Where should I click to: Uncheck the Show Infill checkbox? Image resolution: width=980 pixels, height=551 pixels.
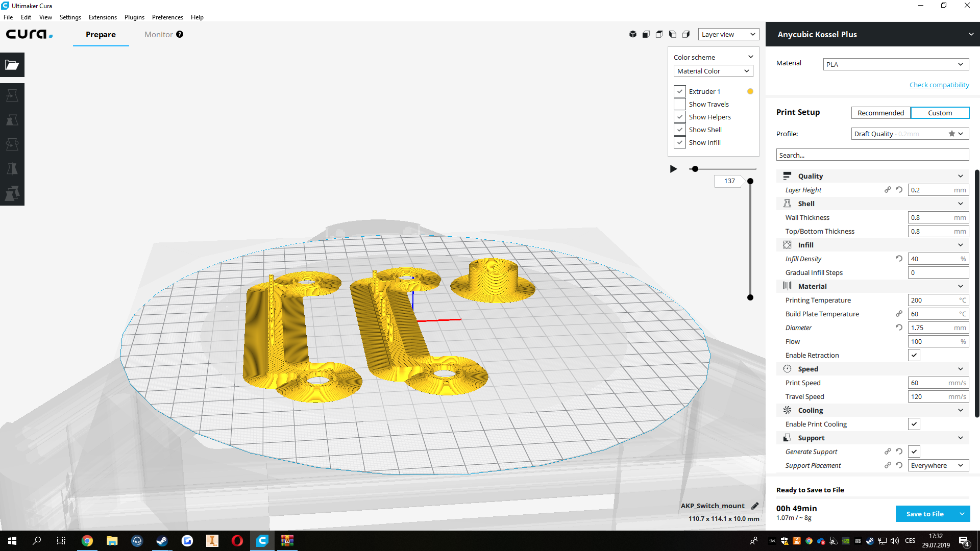click(679, 142)
